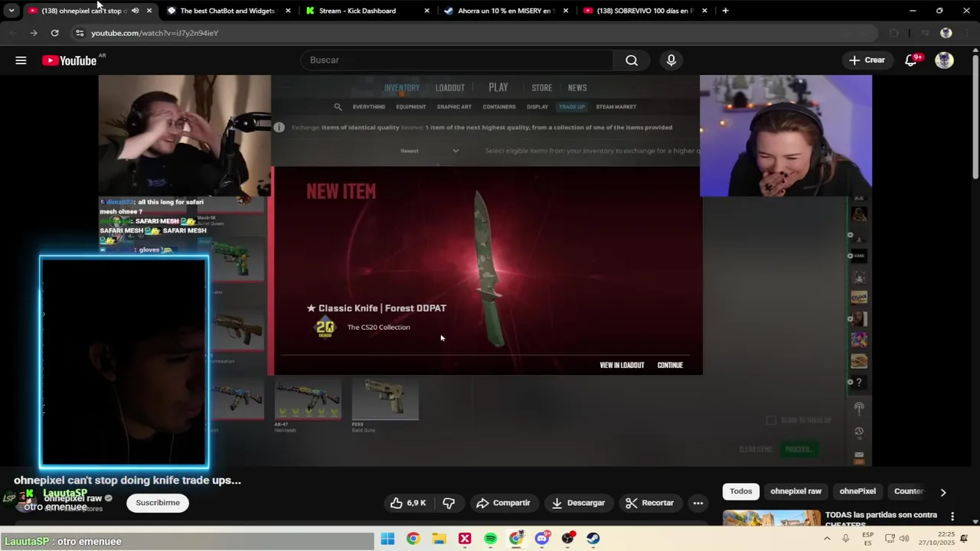
Task: Reload the page with refresh icon
Action: [54, 33]
